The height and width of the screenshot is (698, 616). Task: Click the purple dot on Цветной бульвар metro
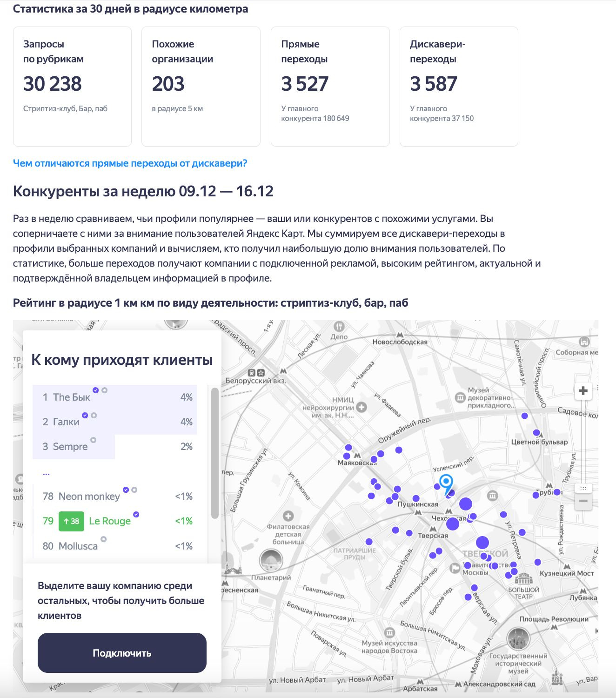click(x=536, y=433)
